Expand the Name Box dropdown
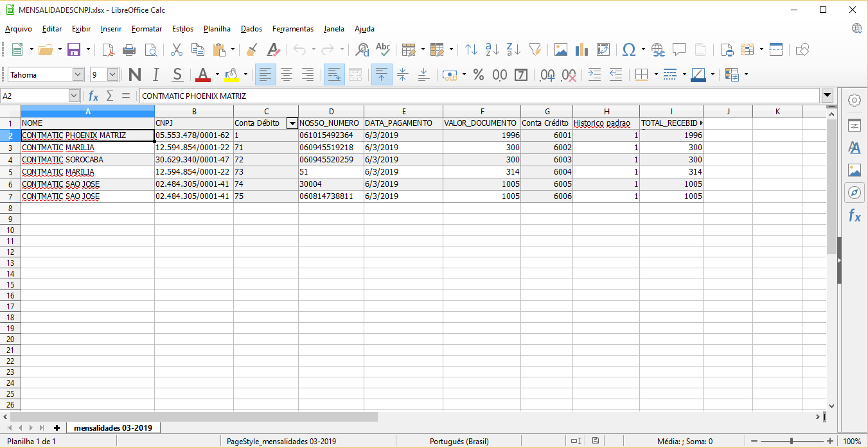868x448 pixels. (x=74, y=96)
